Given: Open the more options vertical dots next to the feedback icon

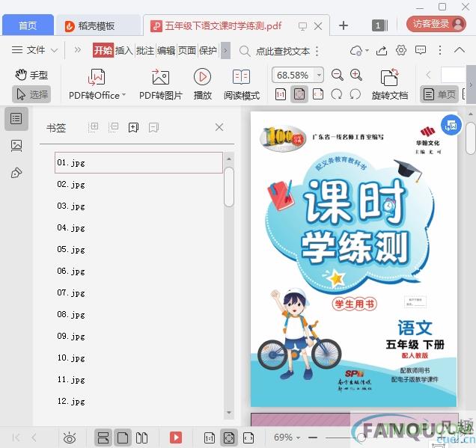Looking at the screenshot, I should click(440, 50).
